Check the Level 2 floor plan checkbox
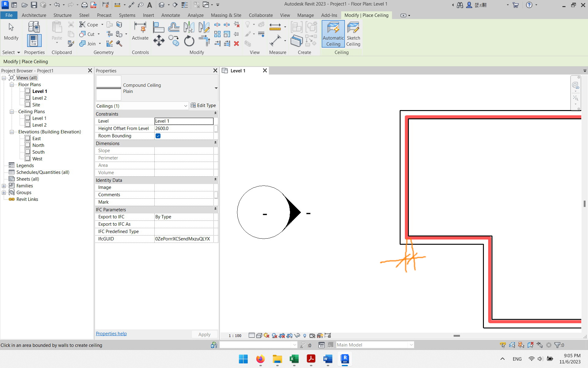This screenshot has height=368, width=588. 28,98
